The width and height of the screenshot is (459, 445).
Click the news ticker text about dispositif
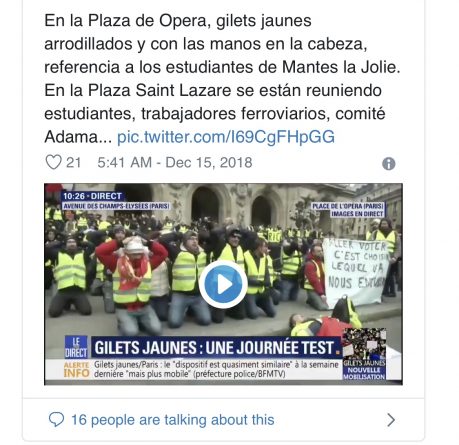[216, 369]
